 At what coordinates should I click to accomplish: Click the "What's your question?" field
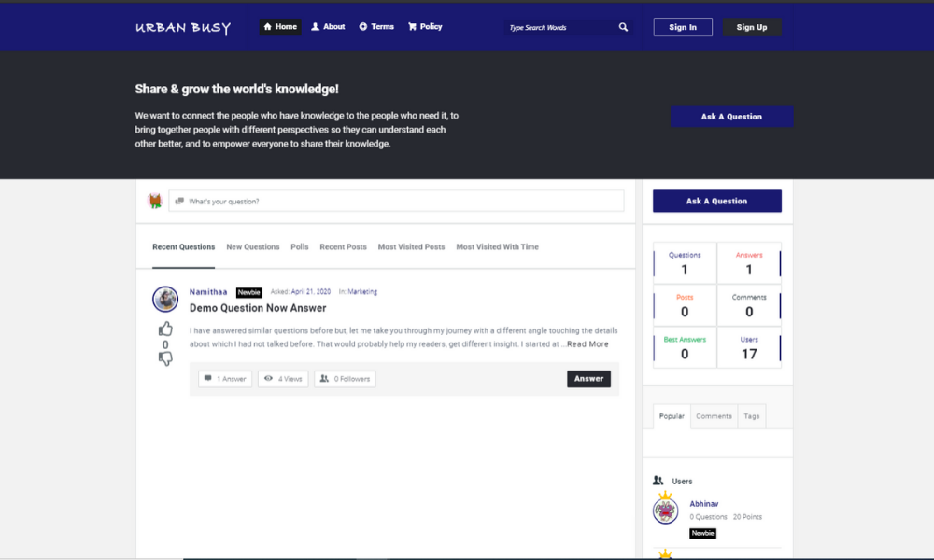click(396, 201)
